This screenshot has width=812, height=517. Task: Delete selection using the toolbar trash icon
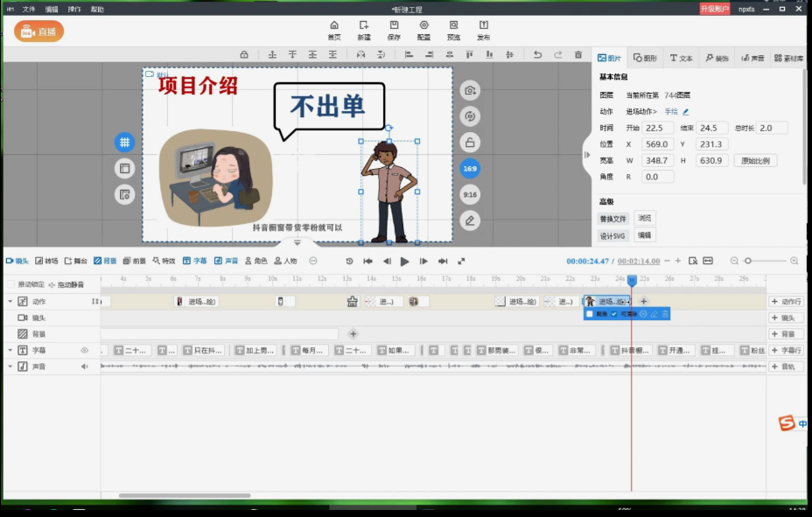point(577,55)
